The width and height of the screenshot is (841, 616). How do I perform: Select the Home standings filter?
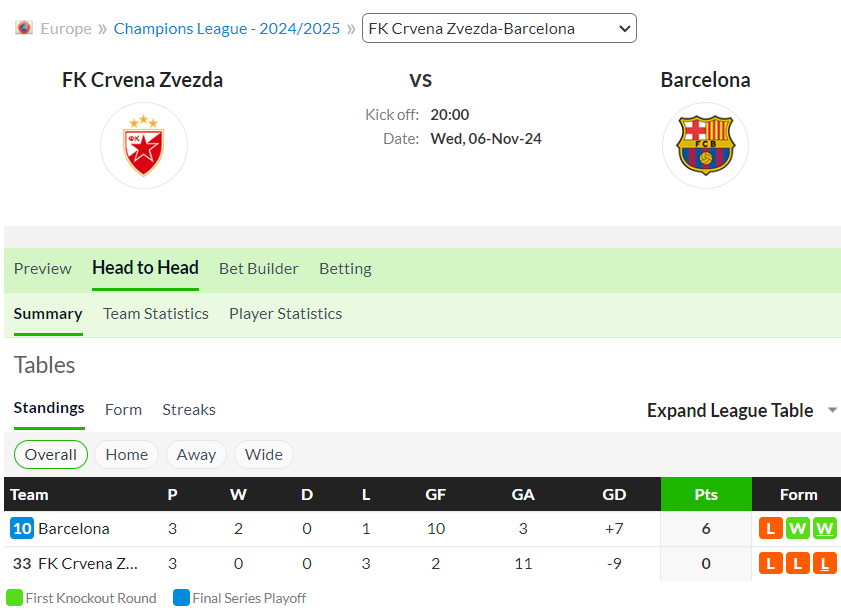[x=127, y=454]
